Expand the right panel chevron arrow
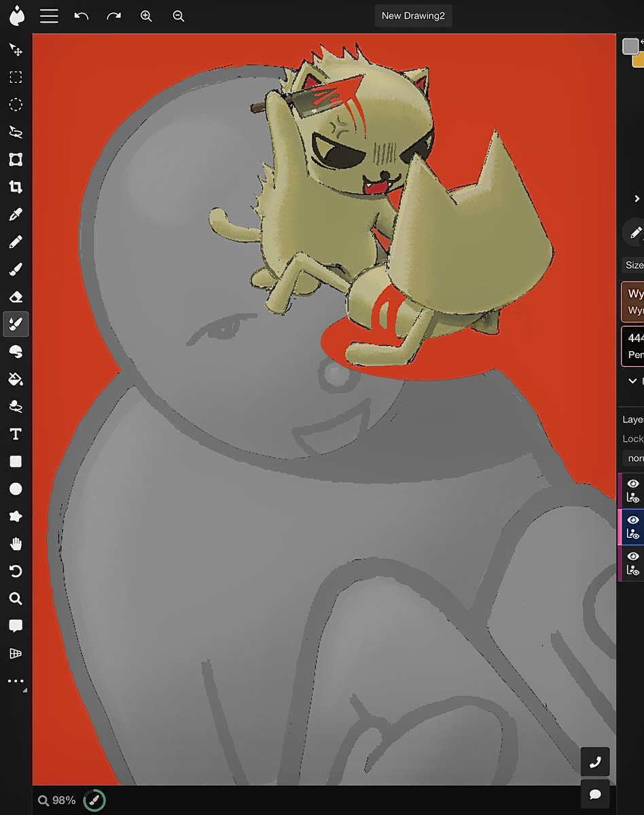 637,198
